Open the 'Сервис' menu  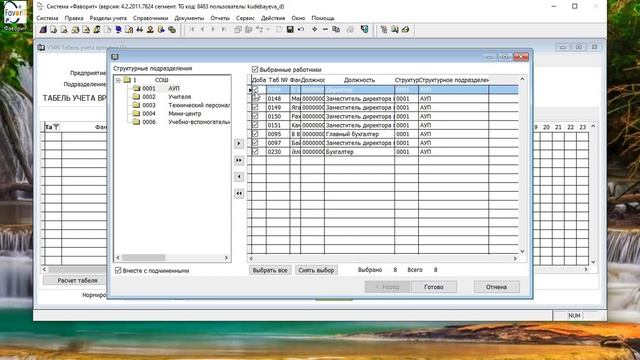[x=245, y=18]
